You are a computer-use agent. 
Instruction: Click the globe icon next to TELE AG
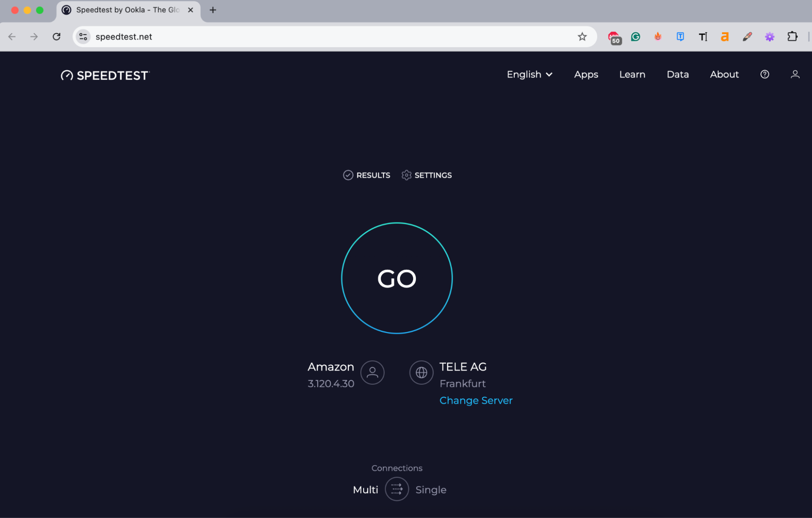(x=421, y=373)
